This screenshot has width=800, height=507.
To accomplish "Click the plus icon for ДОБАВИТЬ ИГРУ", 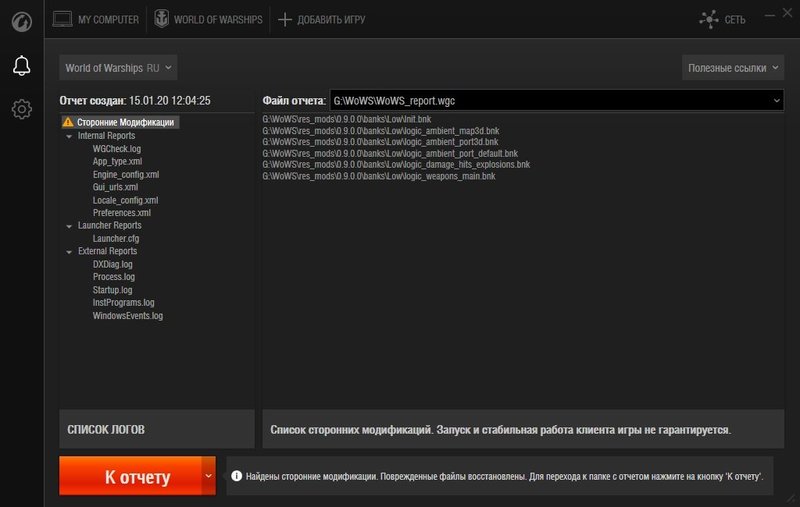I will [x=285, y=19].
